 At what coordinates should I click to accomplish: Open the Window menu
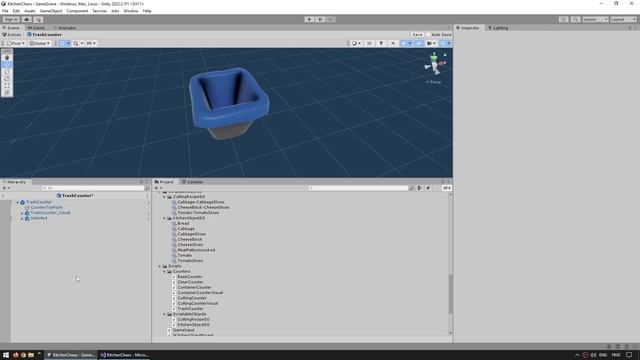click(131, 11)
